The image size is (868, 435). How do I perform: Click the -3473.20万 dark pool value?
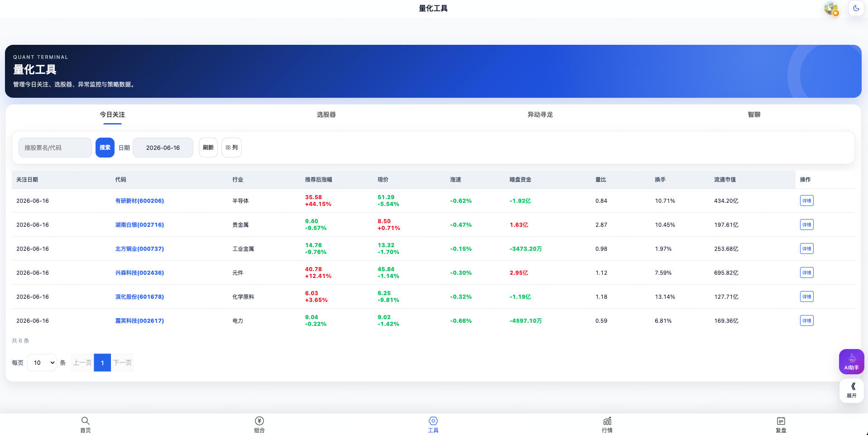click(x=526, y=249)
